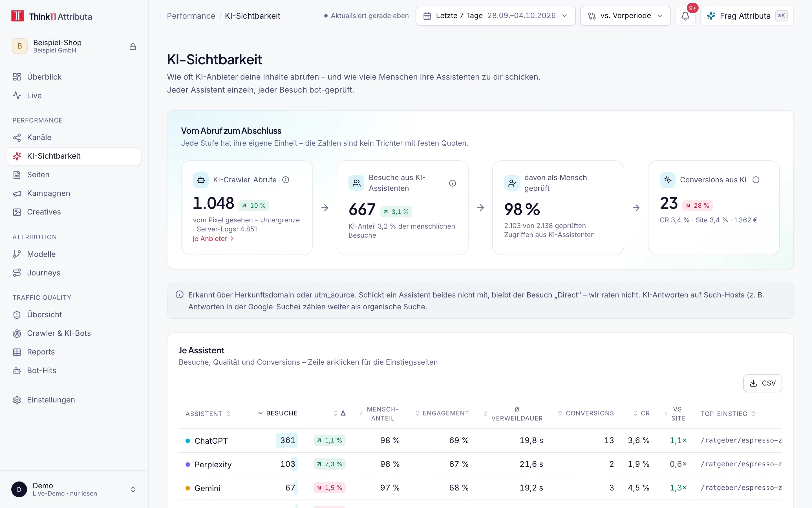Show info for Conversions aus KI
The image size is (812, 508).
(756, 180)
